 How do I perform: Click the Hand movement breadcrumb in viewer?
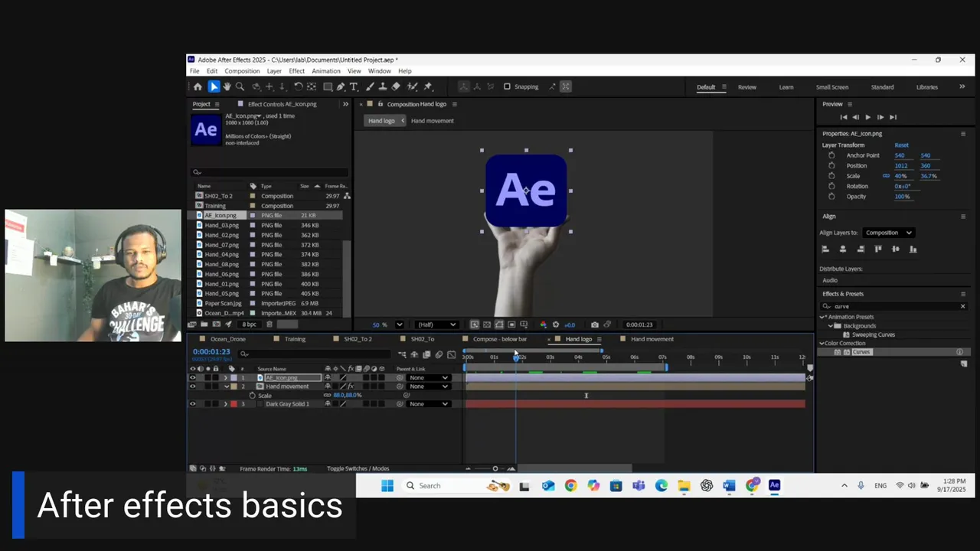coord(433,121)
